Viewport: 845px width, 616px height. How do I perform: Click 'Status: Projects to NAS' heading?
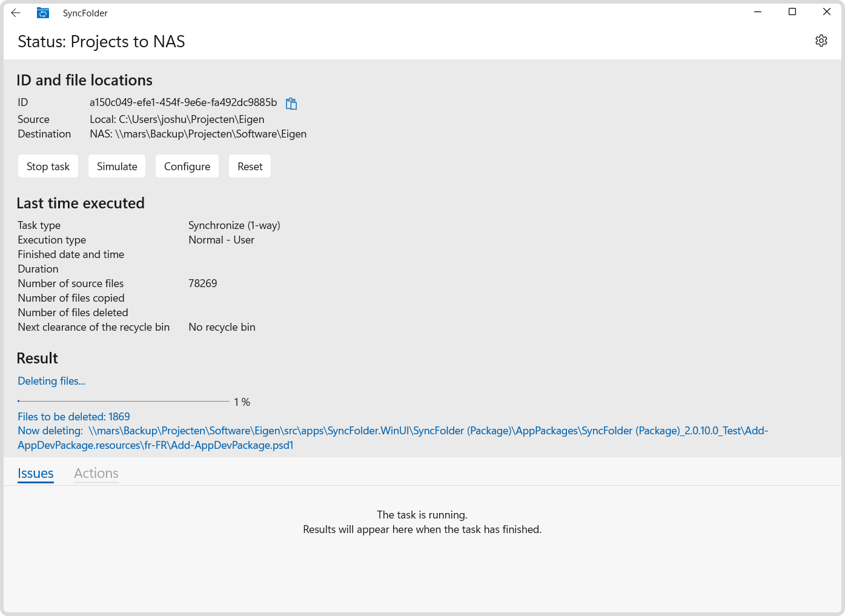click(101, 41)
